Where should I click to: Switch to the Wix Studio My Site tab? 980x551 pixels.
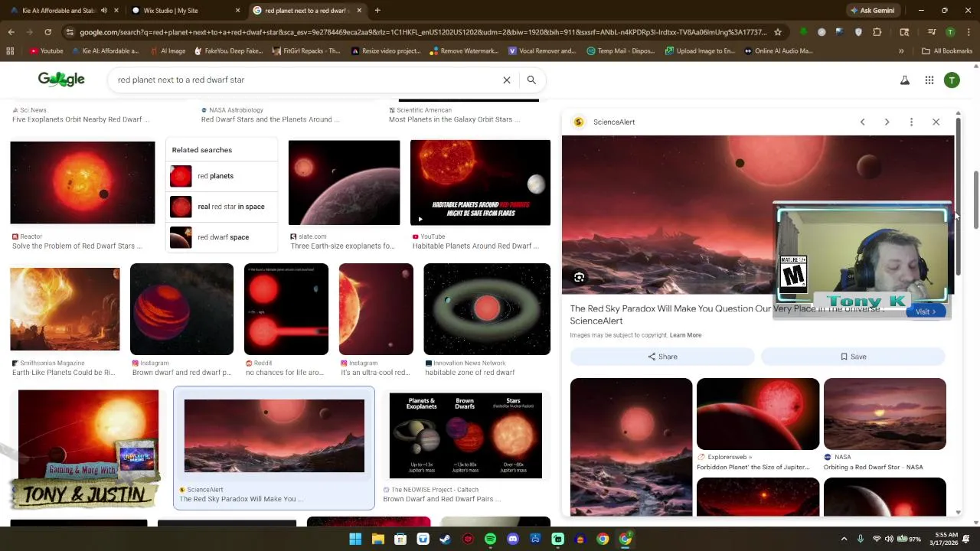click(184, 11)
